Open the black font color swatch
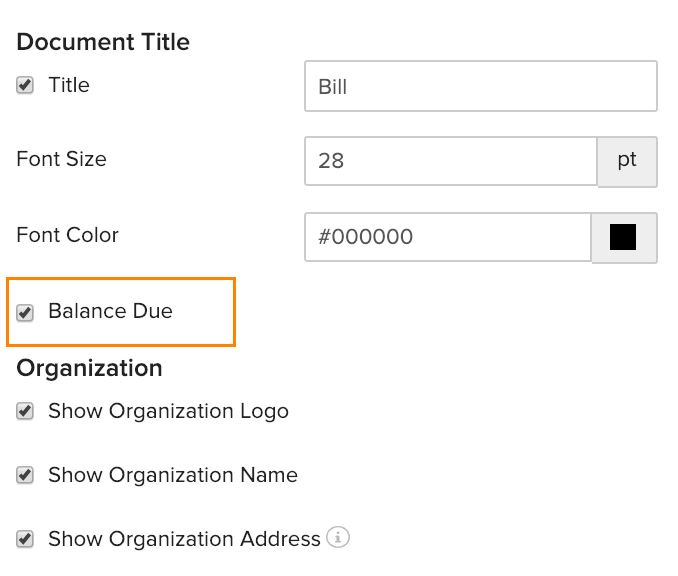The height and width of the screenshot is (576, 678). [x=624, y=237]
